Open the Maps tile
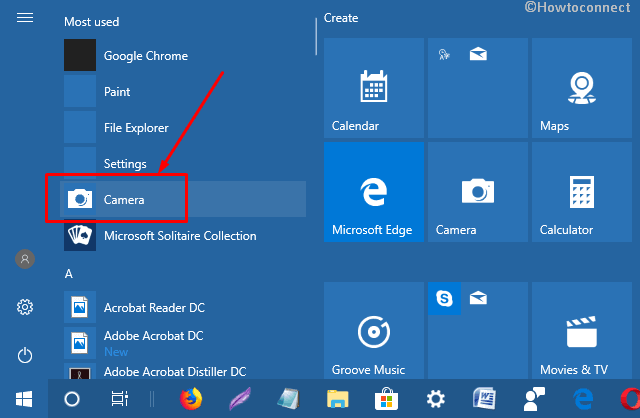The image size is (640, 418). (579, 88)
